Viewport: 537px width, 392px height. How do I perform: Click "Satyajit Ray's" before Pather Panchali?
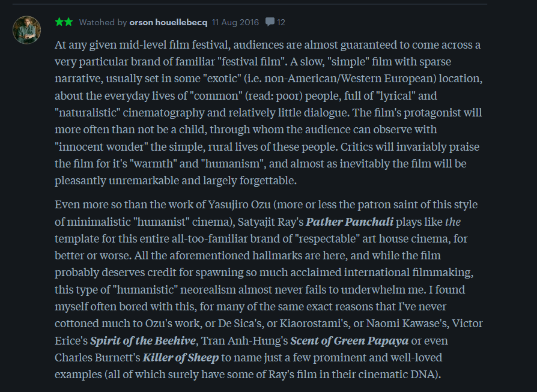pyautogui.click(x=270, y=222)
